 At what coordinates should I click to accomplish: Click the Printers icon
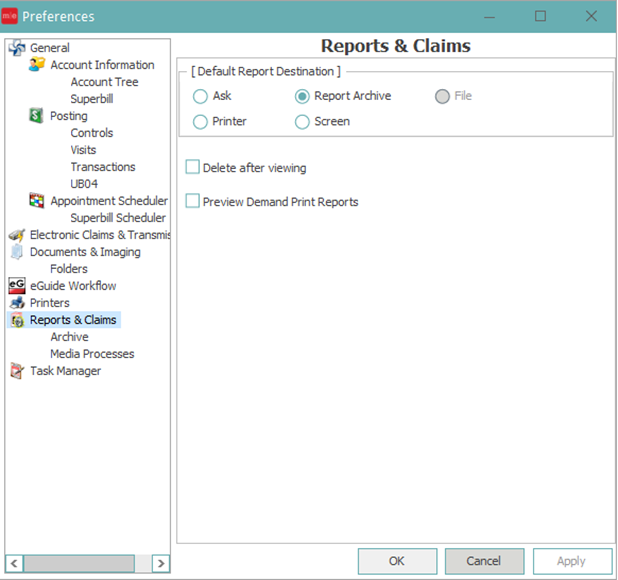pos(17,303)
